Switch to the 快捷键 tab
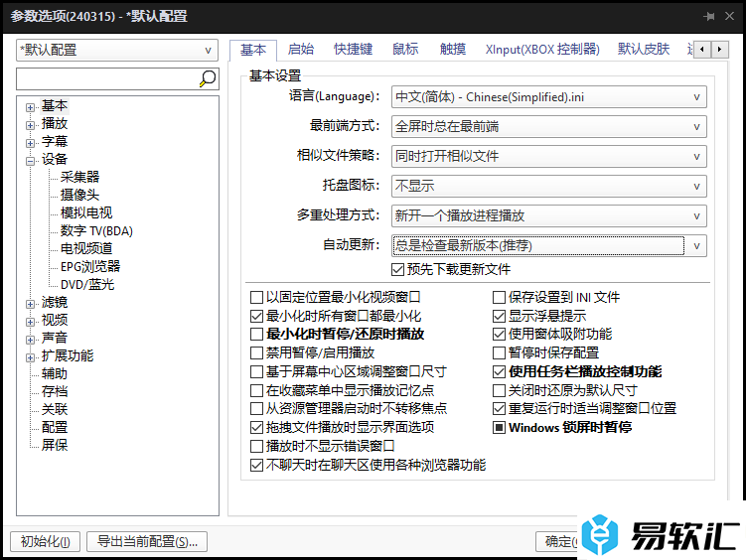Viewport: 746px width, 560px height. click(353, 49)
